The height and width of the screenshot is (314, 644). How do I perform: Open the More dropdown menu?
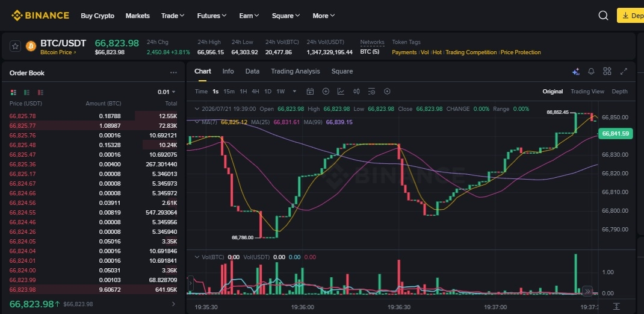point(324,16)
